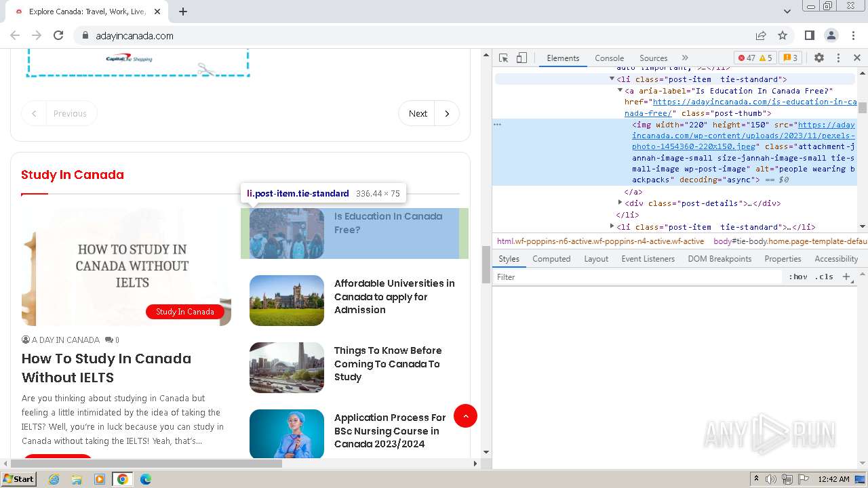The height and width of the screenshot is (488, 868).
Task: Click the Previous pagination button
Action: point(59,113)
